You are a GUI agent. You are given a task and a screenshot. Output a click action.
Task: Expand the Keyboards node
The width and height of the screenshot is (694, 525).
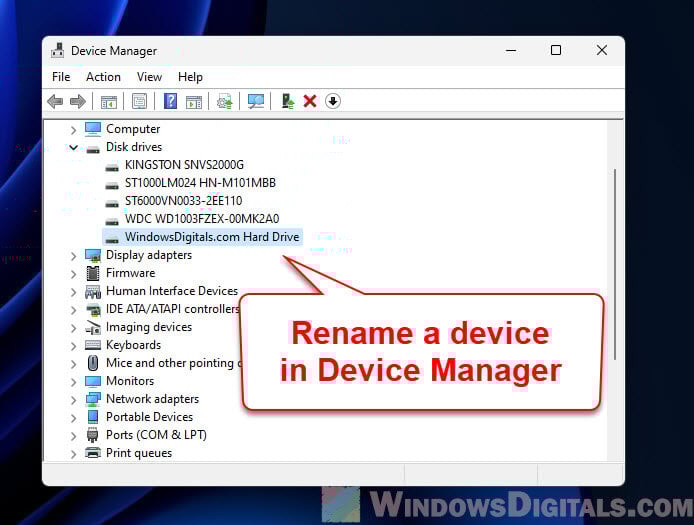(x=73, y=346)
